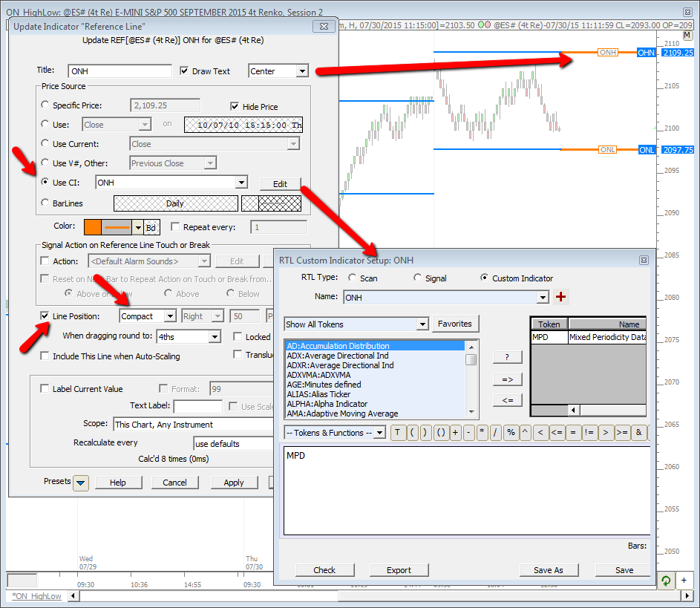Screen dimensions: 700x608
Task: Expand the Use CI ONH dropdown
Action: (241, 183)
